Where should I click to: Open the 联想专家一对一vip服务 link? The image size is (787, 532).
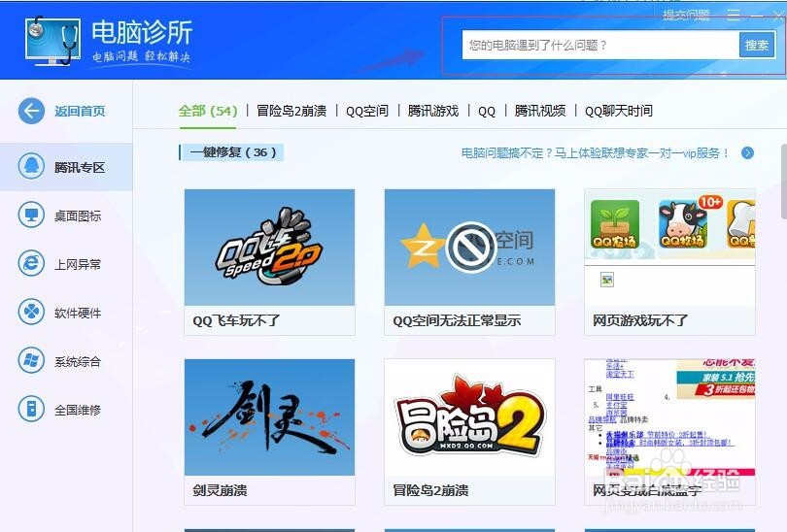(x=596, y=153)
